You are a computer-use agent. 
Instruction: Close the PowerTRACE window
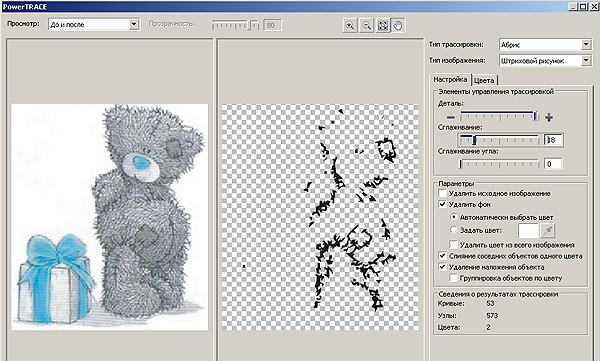[x=593, y=7]
